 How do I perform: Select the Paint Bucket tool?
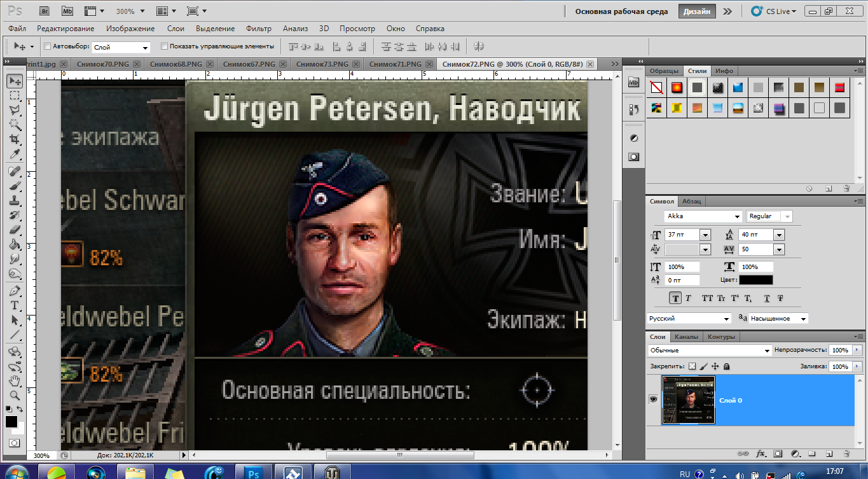click(x=14, y=244)
